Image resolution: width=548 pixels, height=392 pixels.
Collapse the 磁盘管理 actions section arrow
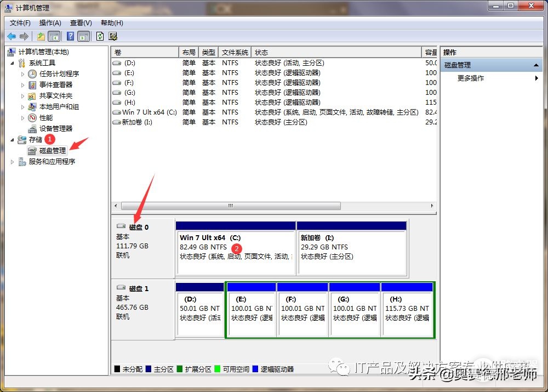pos(536,65)
